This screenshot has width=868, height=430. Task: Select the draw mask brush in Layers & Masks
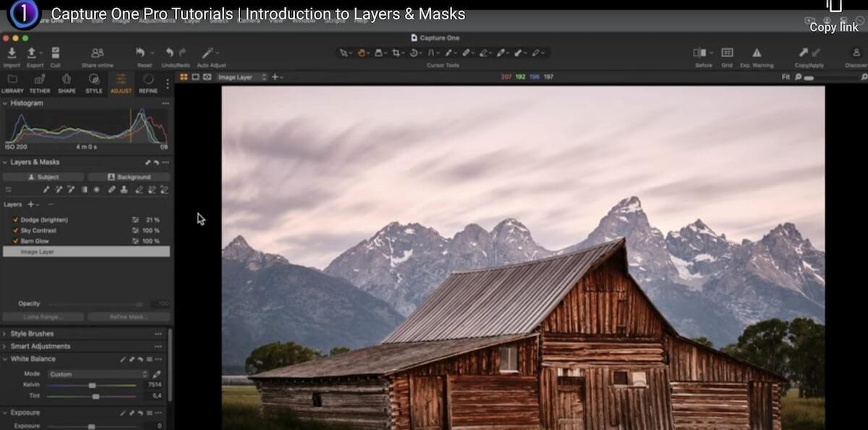(x=46, y=189)
